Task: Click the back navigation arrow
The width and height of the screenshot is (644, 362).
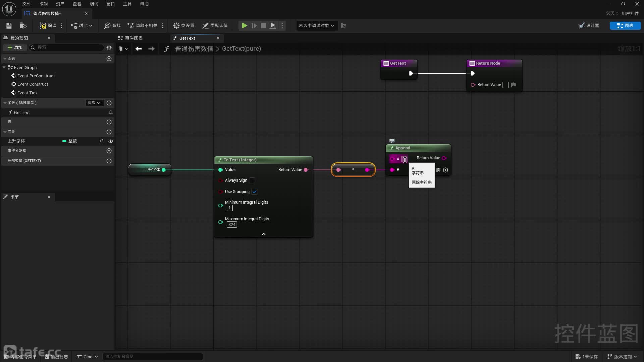Action: [138, 49]
